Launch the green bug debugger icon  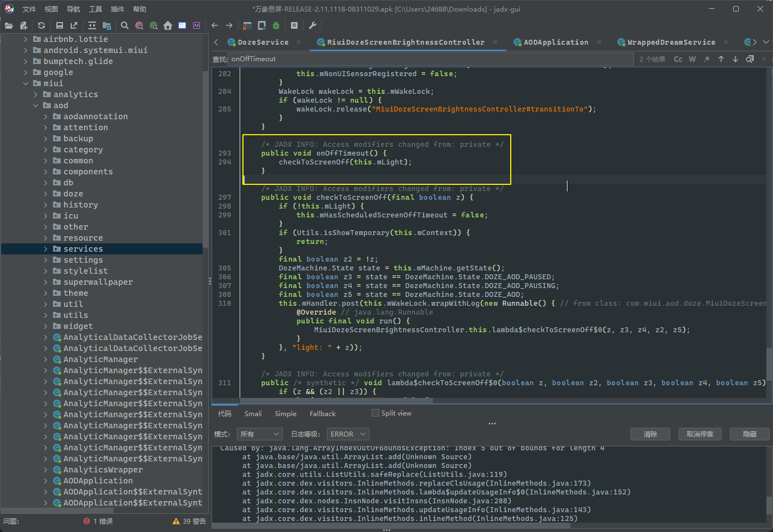[x=276, y=25]
